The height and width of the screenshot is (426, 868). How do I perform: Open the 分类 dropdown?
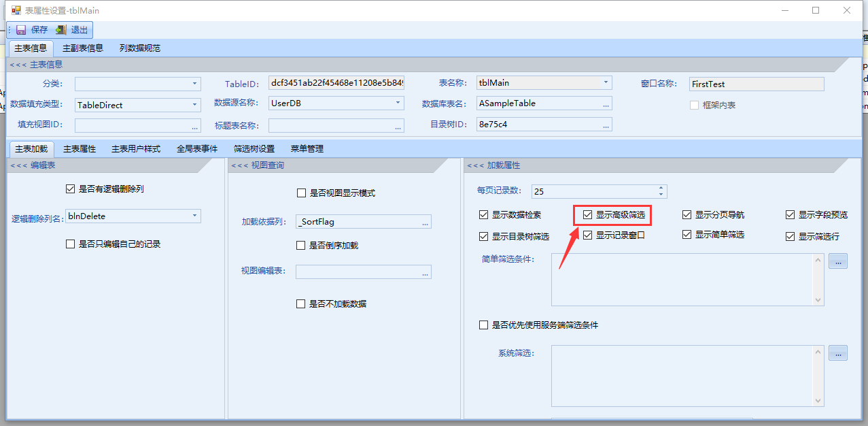tap(194, 84)
